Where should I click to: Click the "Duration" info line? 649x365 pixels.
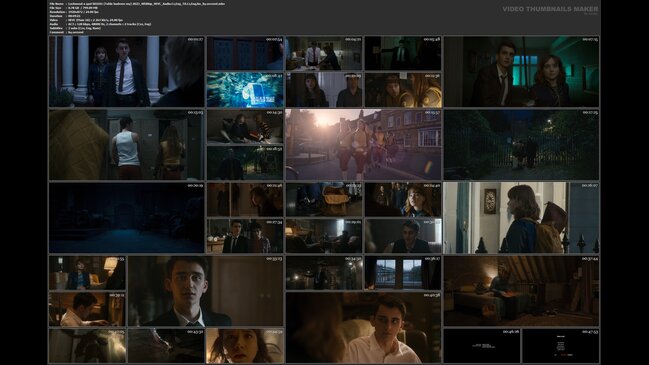click(65, 16)
